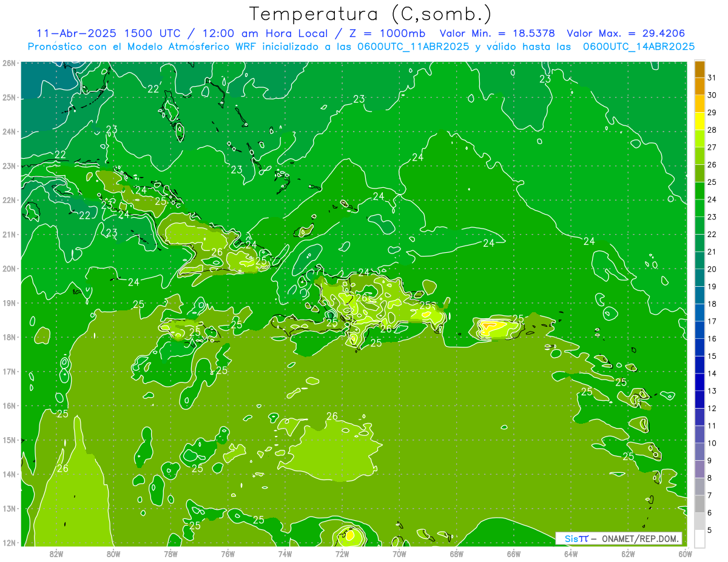This screenshot has width=728, height=562.
Task: Click the legend value label '18'
Action: click(712, 304)
